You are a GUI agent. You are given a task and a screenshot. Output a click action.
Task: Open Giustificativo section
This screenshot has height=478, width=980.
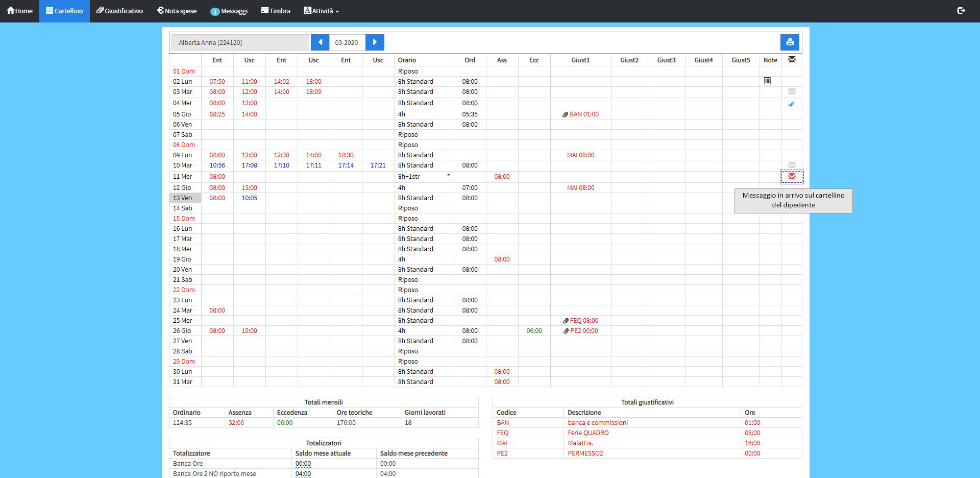[119, 11]
